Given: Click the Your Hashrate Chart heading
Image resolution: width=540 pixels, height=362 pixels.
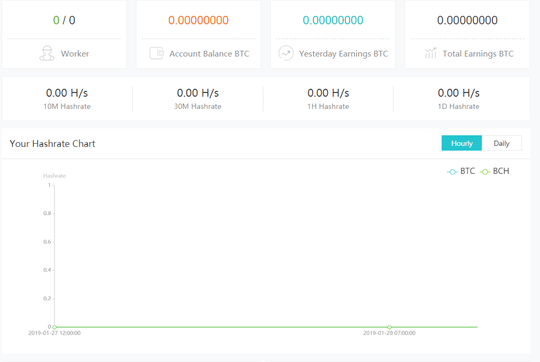Looking at the screenshot, I should [x=52, y=144].
